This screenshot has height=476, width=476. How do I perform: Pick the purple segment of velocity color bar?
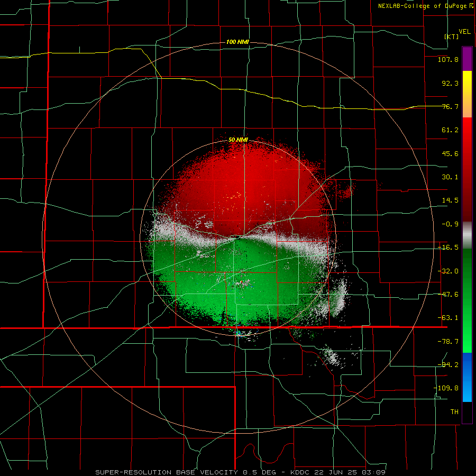467,59
